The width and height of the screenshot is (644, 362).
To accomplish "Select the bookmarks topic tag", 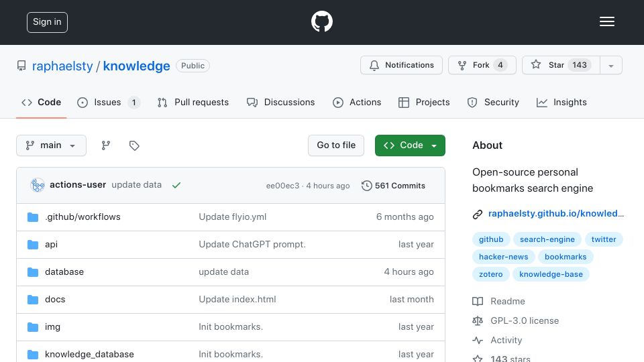I will [x=566, y=257].
